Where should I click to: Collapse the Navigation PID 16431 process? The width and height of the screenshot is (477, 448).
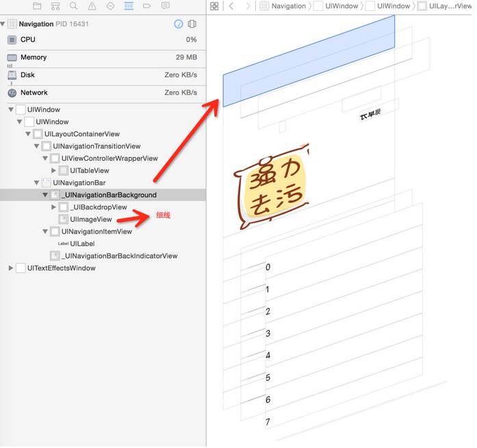tap(3, 24)
